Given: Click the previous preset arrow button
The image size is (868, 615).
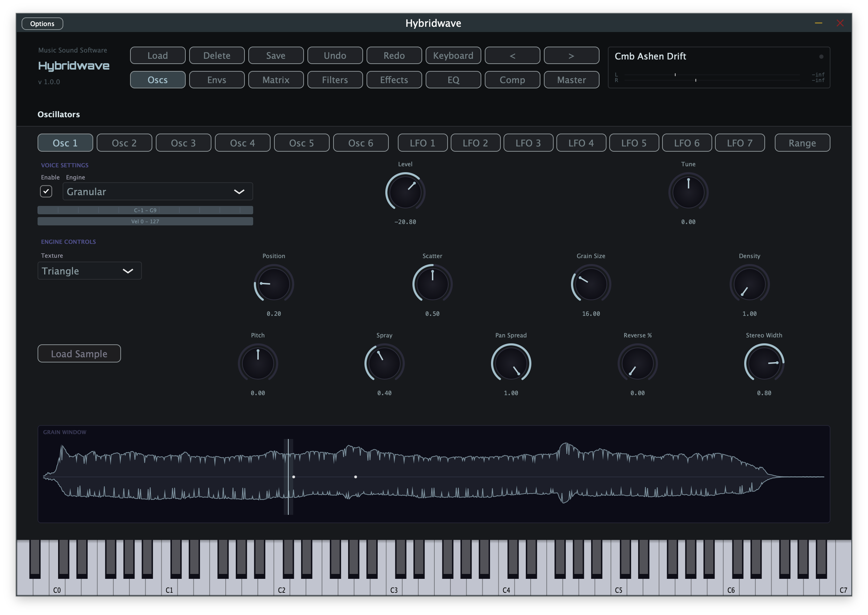Looking at the screenshot, I should click(x=512, y=55).
